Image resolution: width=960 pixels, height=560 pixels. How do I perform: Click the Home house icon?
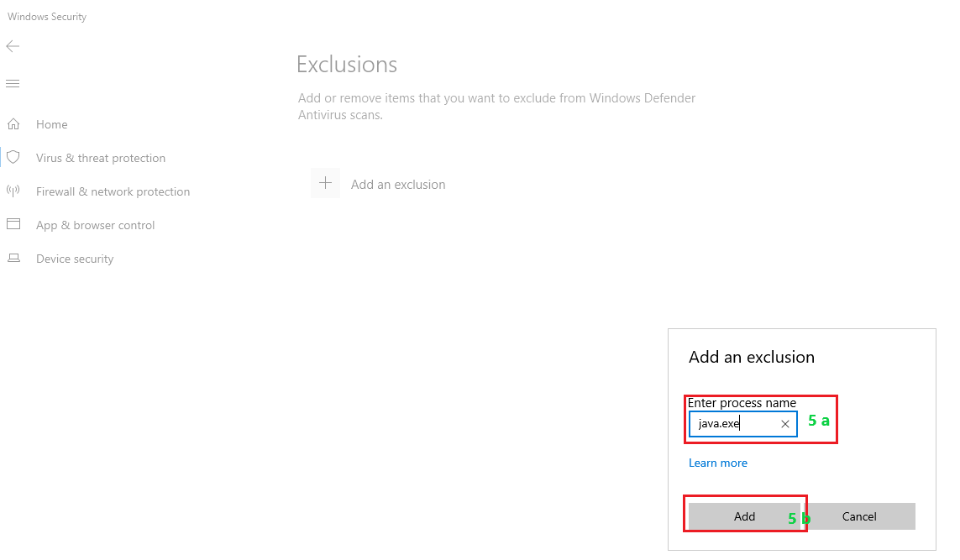13,124
